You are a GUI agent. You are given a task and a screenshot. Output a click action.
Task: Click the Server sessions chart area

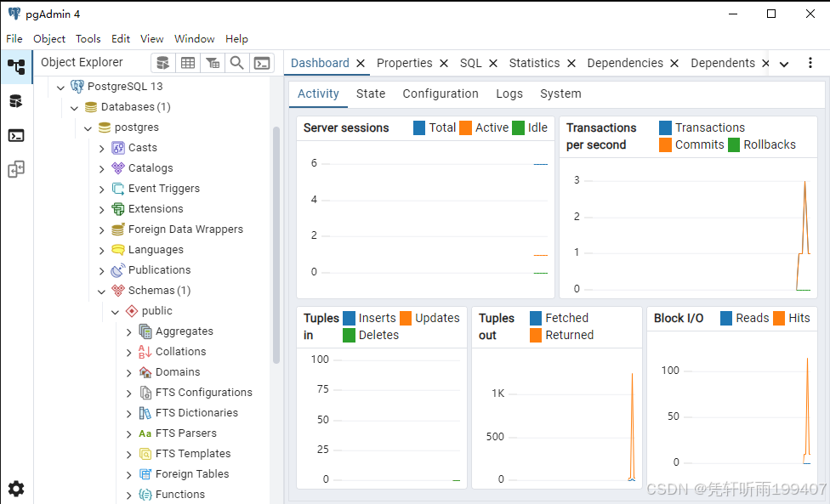425,219
